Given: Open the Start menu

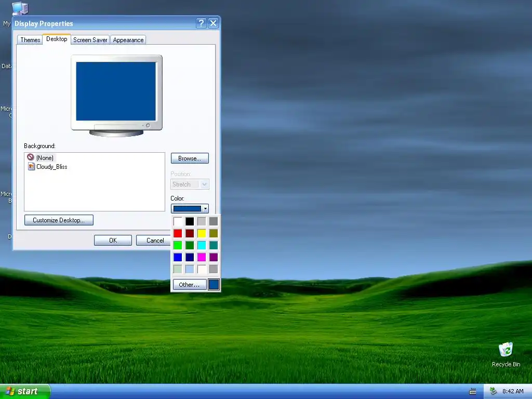Looking at the screenshot, I should (25, 391).
